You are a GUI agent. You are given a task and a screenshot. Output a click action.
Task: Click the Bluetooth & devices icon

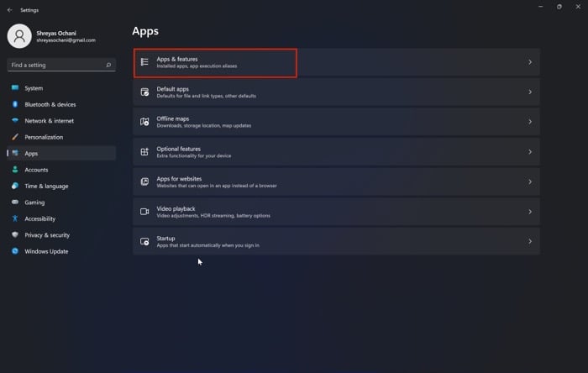[15, 104]
